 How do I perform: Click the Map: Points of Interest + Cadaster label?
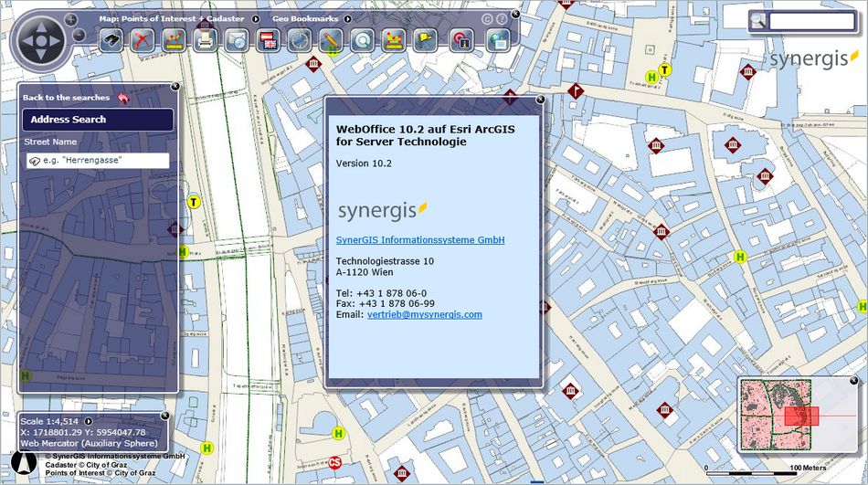click(x=172, y=19)
